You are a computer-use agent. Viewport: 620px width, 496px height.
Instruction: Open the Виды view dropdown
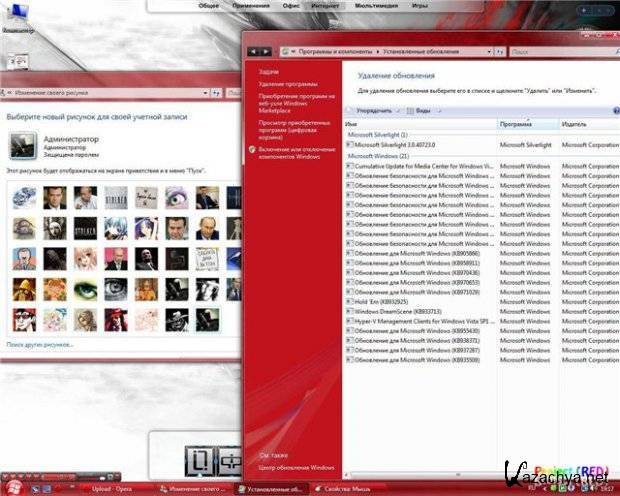point(423,110)
